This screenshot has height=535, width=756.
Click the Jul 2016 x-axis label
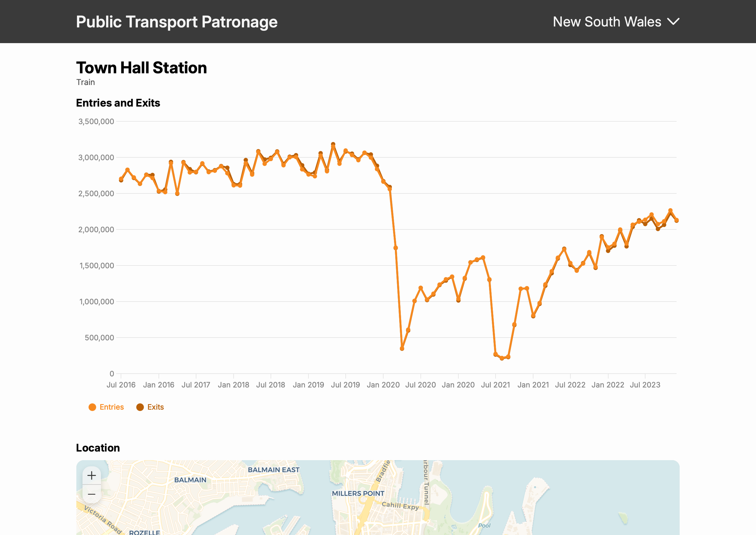[121, 385]
